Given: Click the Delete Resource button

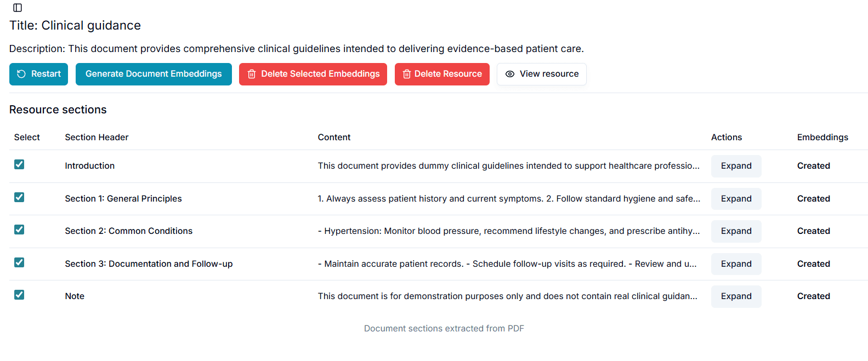Looking at the screenshot, I should point(442,74).
